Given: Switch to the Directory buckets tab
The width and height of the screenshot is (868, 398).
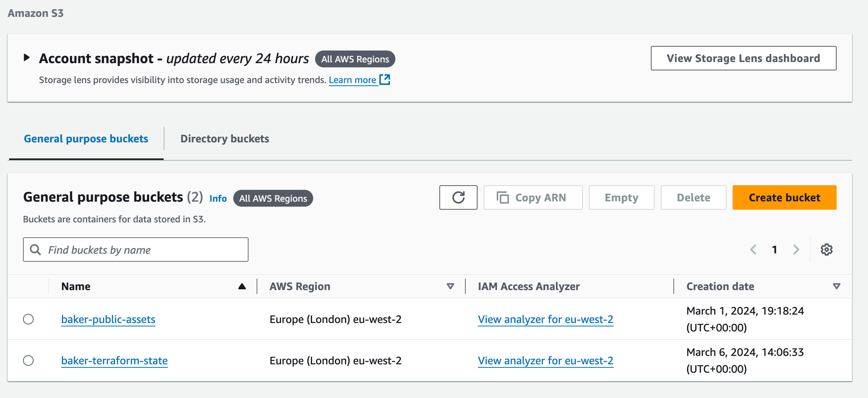Looking at the screenshot, I should click(224, 139).
